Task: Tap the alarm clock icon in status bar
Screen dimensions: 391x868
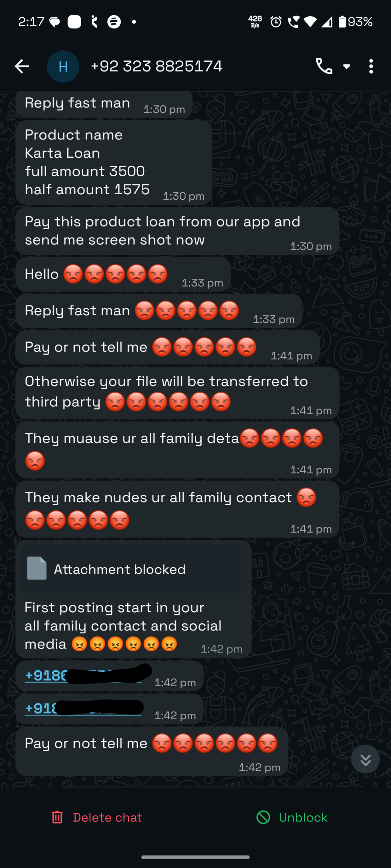Action: 276,22
